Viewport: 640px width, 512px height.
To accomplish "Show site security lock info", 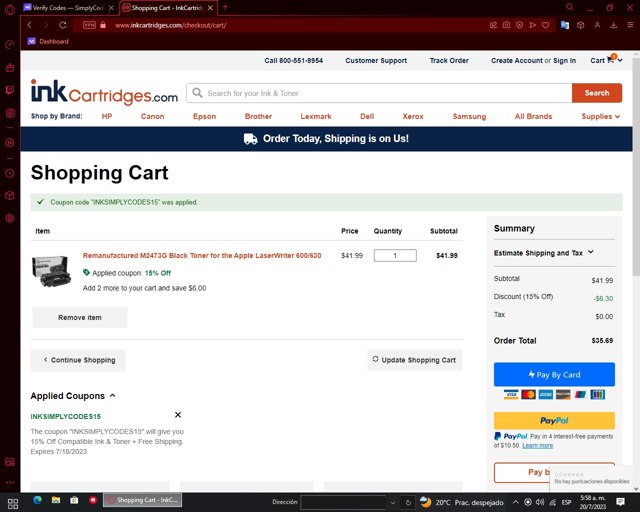I will [103, 25].
